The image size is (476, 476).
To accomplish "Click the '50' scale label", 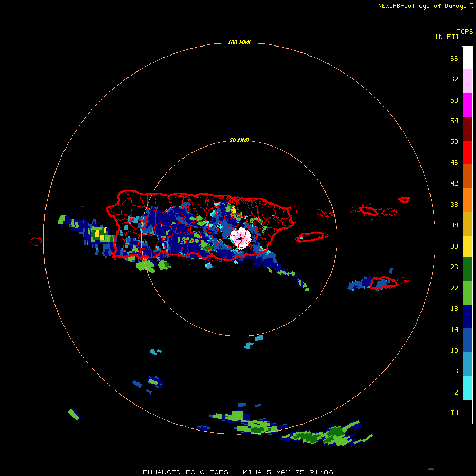I will (x=454, y=142).
